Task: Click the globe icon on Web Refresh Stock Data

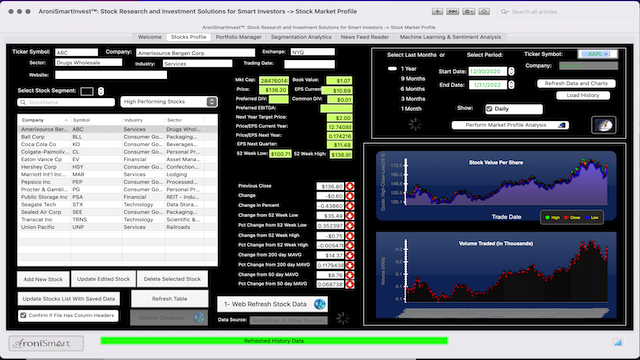Action: pyautogui.click(x=320, y=304)
